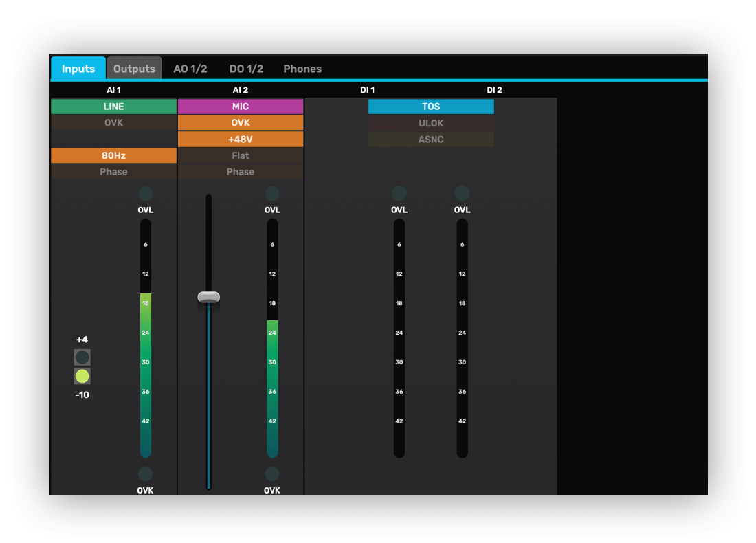Viewport: 756px width, 543px height.
Task: Open the DO 1/2 tab
Action: click(x=246, y=69)
